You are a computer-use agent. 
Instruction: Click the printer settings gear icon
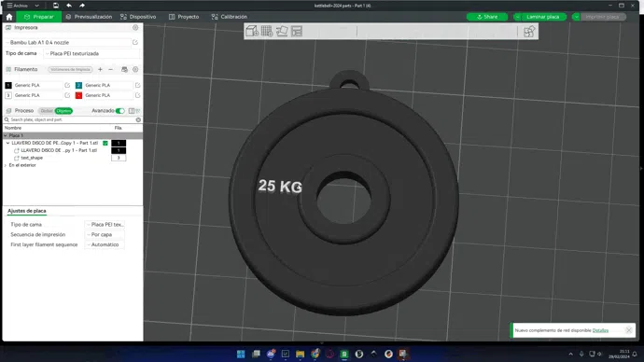[135, 27]
